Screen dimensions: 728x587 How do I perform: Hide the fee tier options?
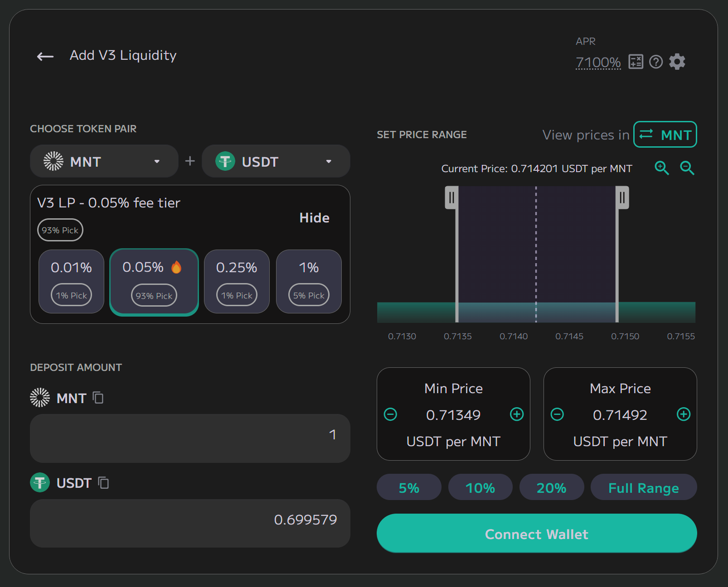[315, 218]
